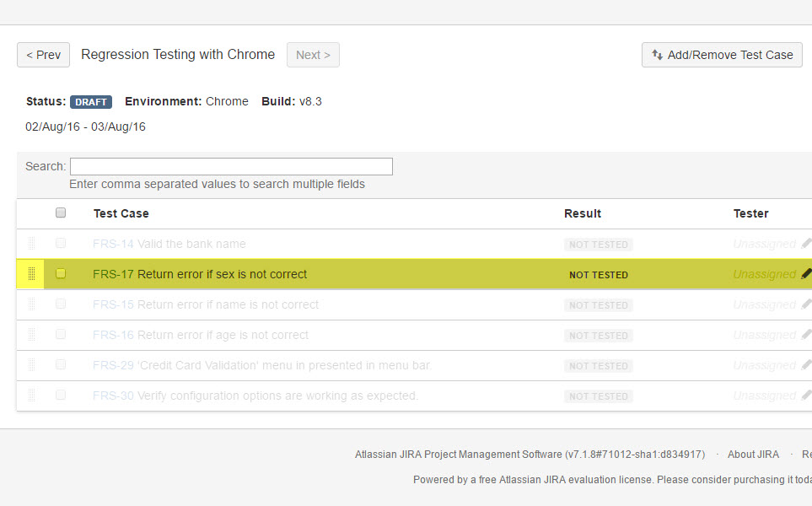The width and height of the screenshot is (812, 506).
Task: Click the pencil edit icon for FRS-14 tester
Action: point(806,244)
